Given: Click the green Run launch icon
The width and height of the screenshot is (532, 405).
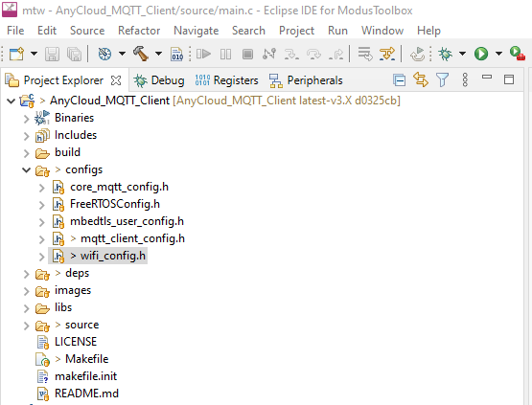Looking at the screenshot, I should pos(481,54).
